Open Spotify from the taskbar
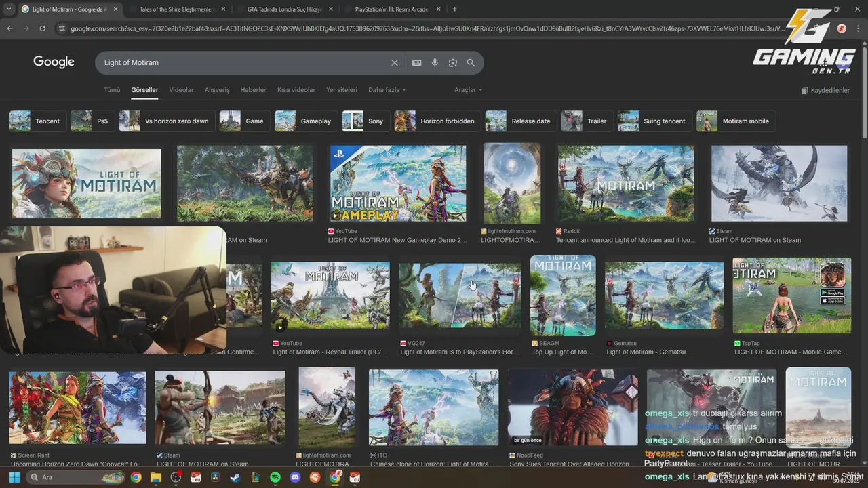 pyautogui.click(x=275, y=477)
